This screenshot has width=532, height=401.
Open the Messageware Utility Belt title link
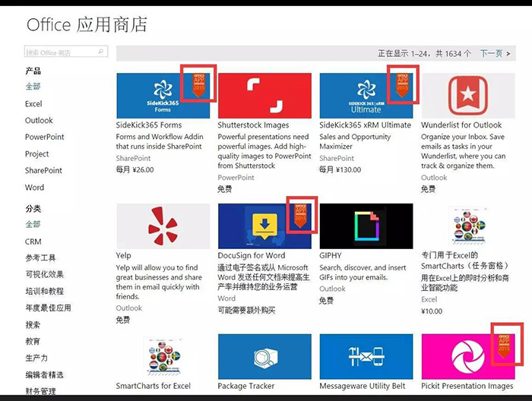pyautogui.click(x=363, y=386)
